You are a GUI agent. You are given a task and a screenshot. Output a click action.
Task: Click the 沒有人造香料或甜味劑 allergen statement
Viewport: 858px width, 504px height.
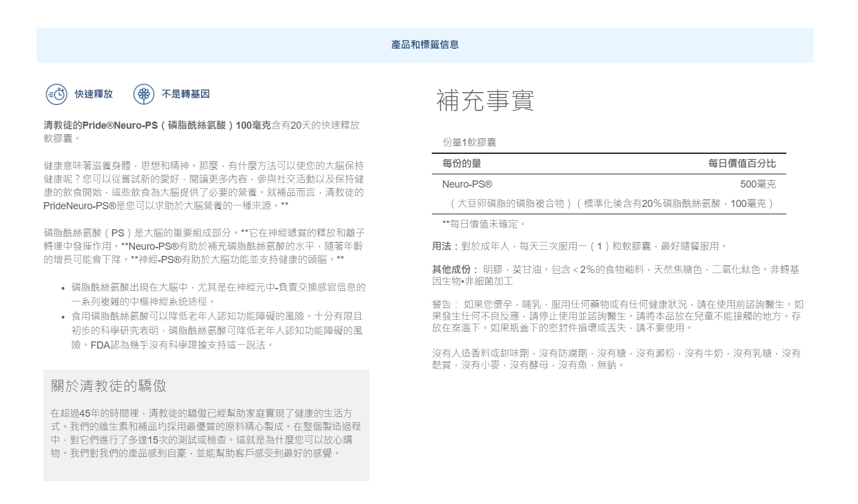(617, 359)
